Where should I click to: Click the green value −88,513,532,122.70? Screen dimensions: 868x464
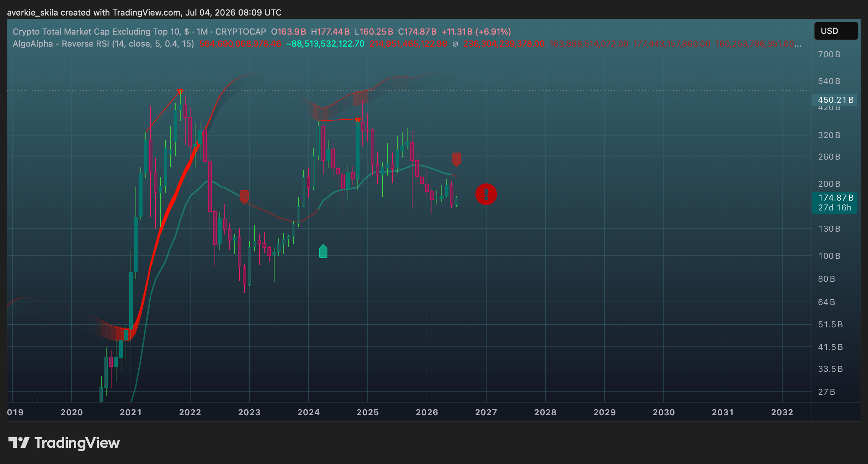coord(325,44)
